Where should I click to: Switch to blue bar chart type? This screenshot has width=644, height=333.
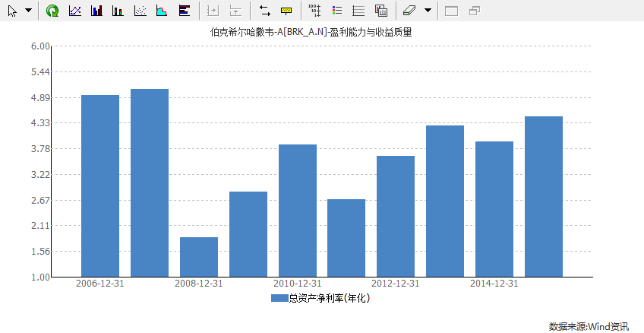[96, 11]
